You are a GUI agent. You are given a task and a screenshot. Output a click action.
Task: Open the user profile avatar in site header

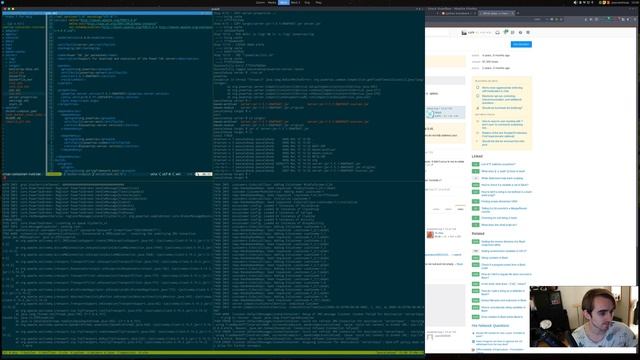[464, 32]
